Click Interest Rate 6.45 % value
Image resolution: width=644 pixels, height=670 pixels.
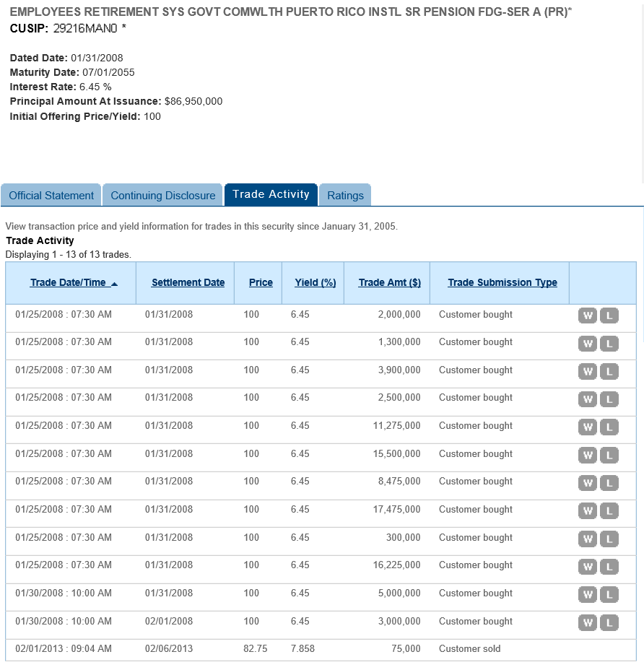tap(95, 87)
